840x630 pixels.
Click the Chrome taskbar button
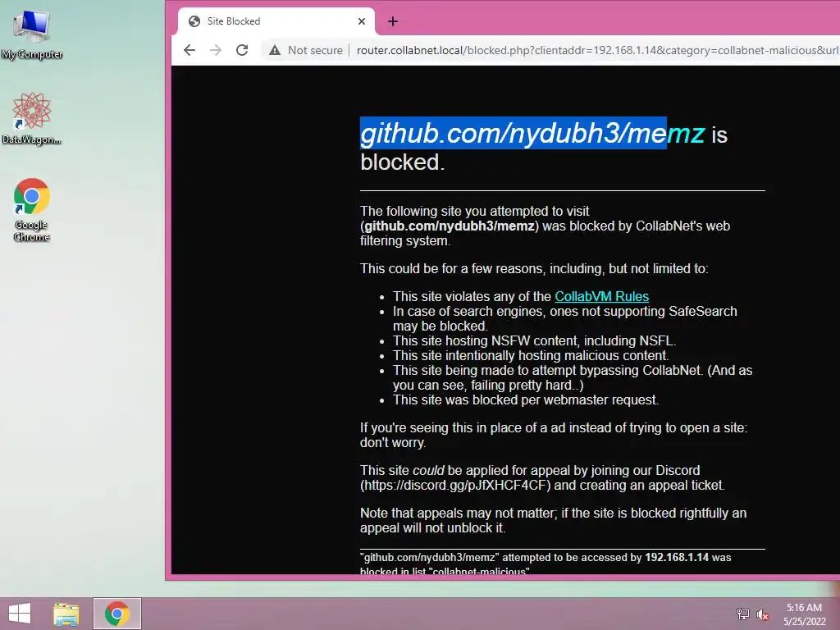pyautogui.click(x=117, y=614)
